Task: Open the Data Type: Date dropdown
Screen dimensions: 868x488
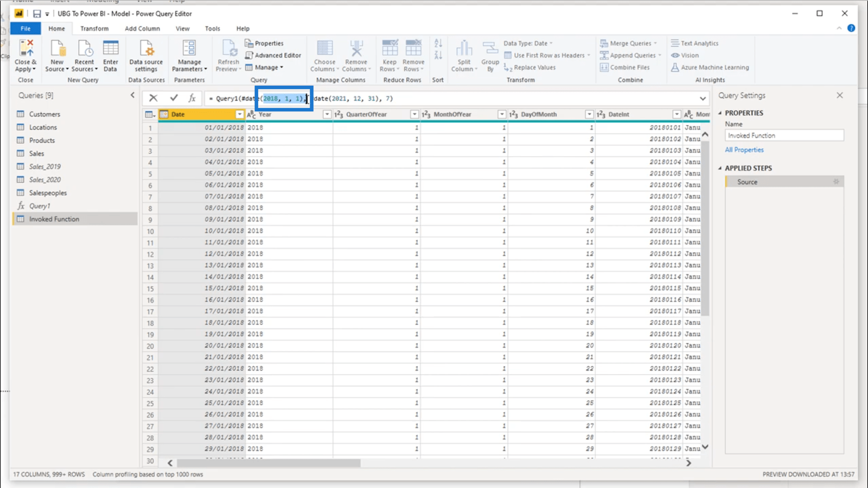Action: coord(528,43)
